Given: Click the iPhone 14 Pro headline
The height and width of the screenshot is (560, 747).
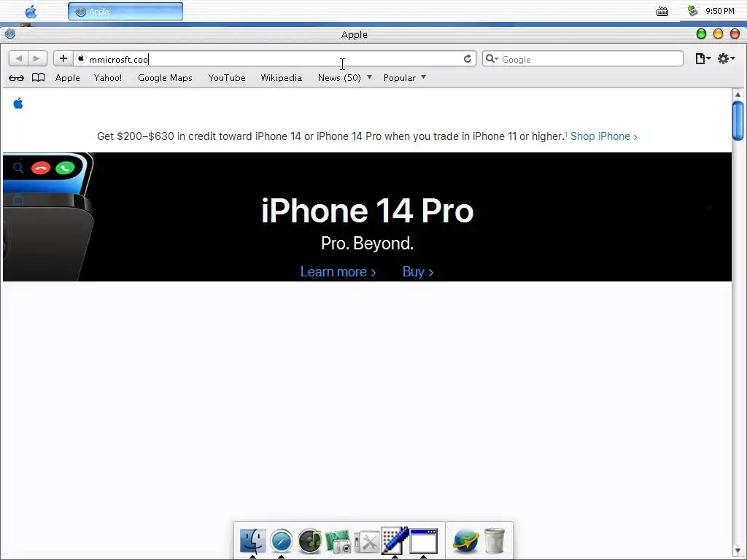Looking at the screenshot, I should click(368, 211).
